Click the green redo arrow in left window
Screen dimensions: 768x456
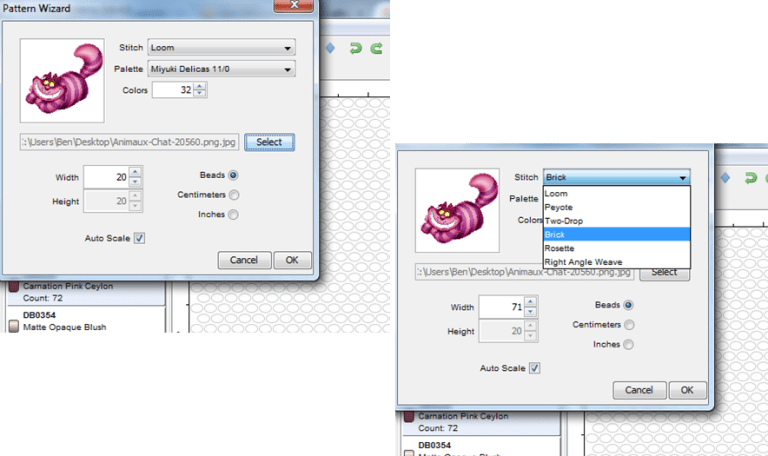376,48
